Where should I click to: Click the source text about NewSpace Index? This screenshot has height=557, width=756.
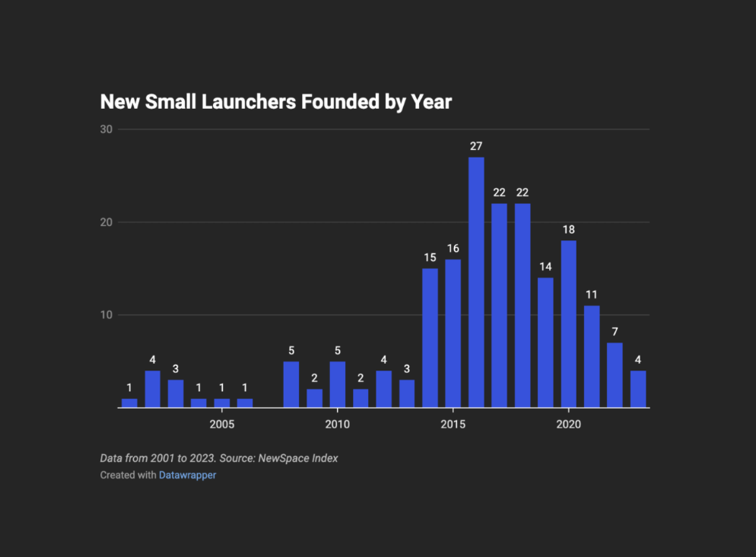point(218,458)
